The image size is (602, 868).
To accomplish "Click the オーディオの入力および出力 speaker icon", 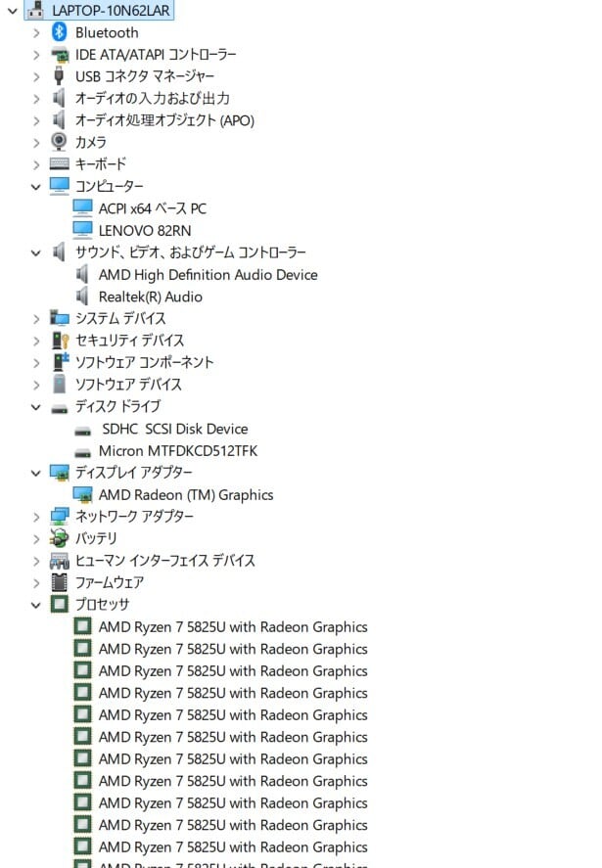I will coord(59,98).
